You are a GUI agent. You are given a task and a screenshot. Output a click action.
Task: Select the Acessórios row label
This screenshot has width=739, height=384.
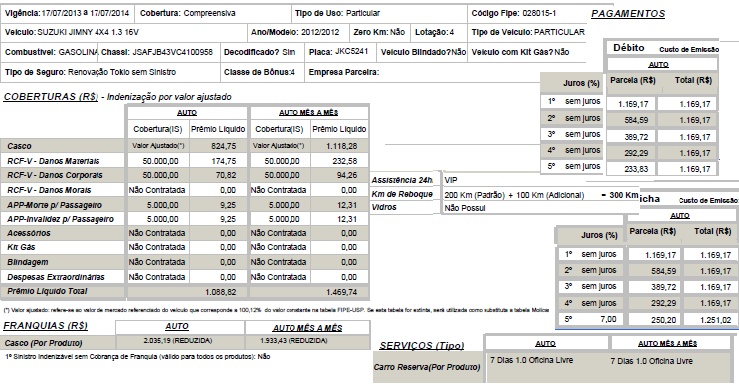[x=29, y=233]
